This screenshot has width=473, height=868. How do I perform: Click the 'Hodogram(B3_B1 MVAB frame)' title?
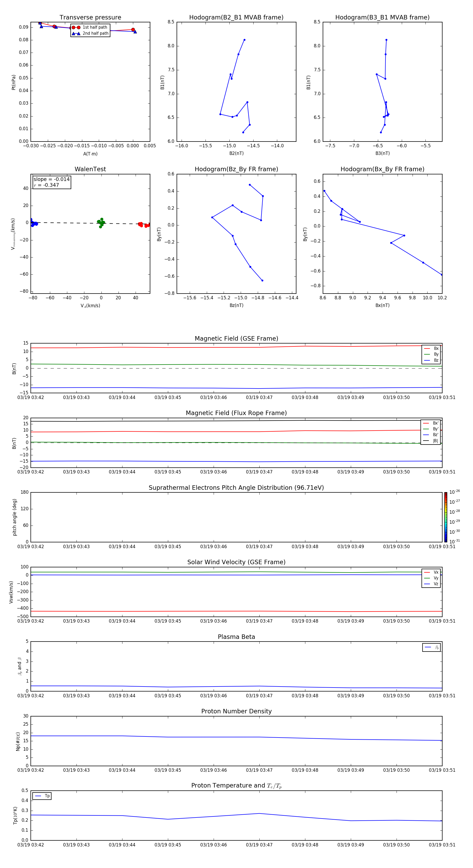[x=382, y=18]
